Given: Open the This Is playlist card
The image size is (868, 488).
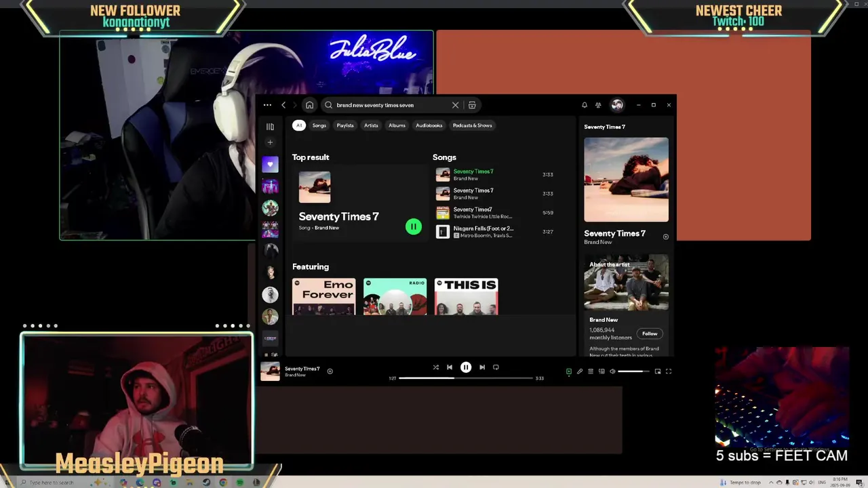Looking at the screenshot, I should click(466, 296).
